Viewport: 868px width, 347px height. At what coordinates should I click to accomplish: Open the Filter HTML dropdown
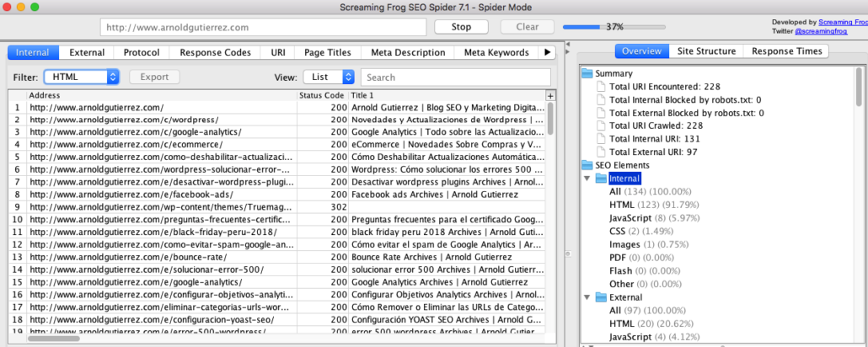tap(82, 77)
